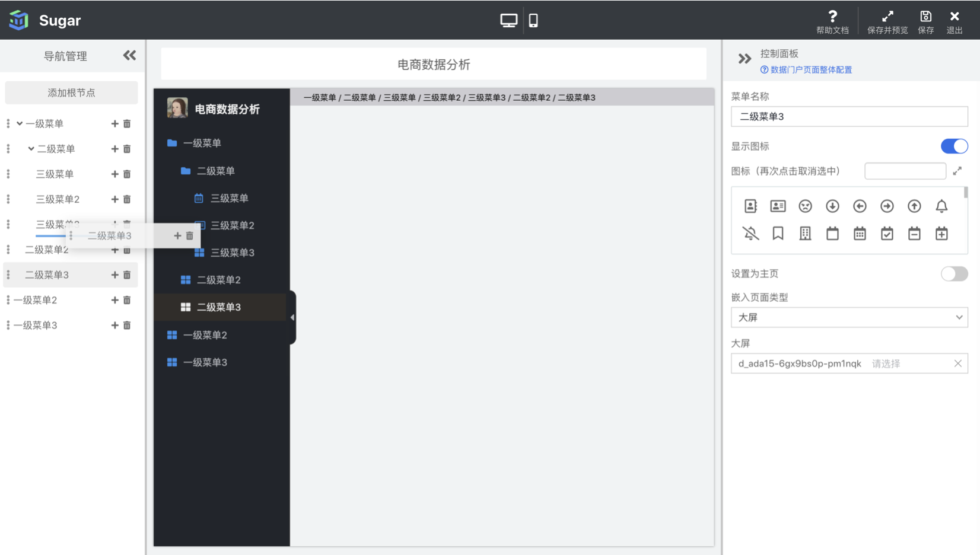Delete the 三级菜单 tree row
Image resolution: width=980 pixels, height=555 pixels.
pos(127,174)
